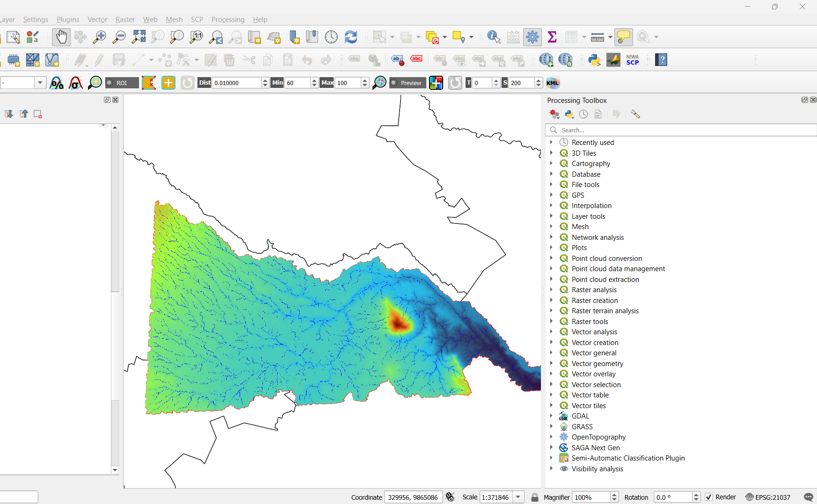Select the Pan Map hand tool
The width and height of the screenshot is (817, 504).
click(61, 37)
